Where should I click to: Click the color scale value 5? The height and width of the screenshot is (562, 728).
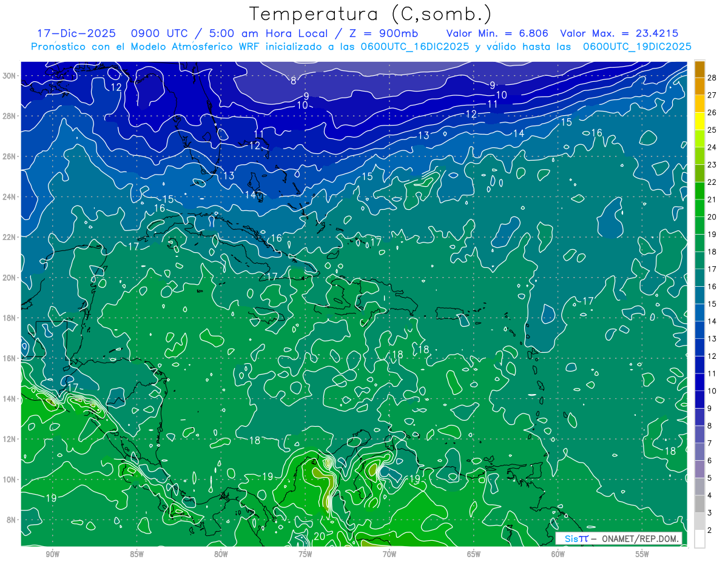point(710,478)
